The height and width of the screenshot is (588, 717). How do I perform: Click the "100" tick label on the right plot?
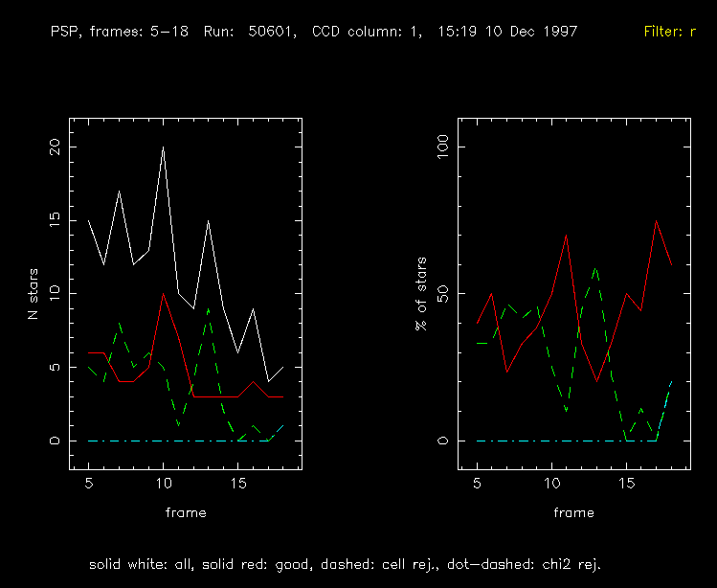(443, 147)
